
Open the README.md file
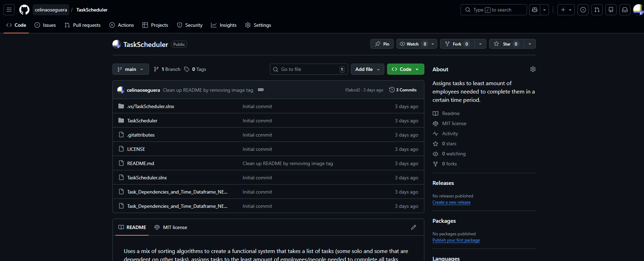141,163
